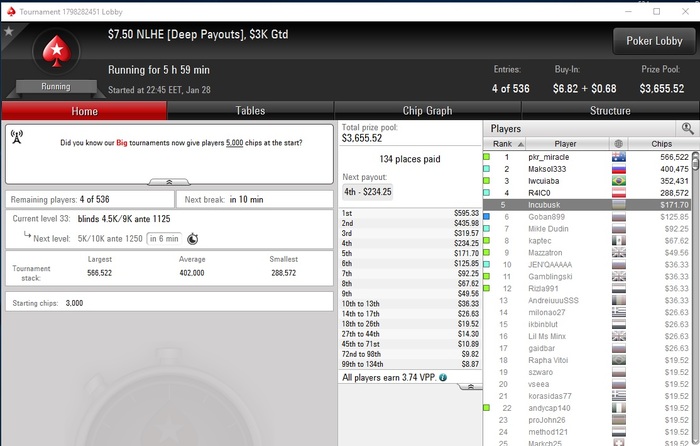Click the Poker Lobby button
Viewport: 700px width, 446px height.
654,41
